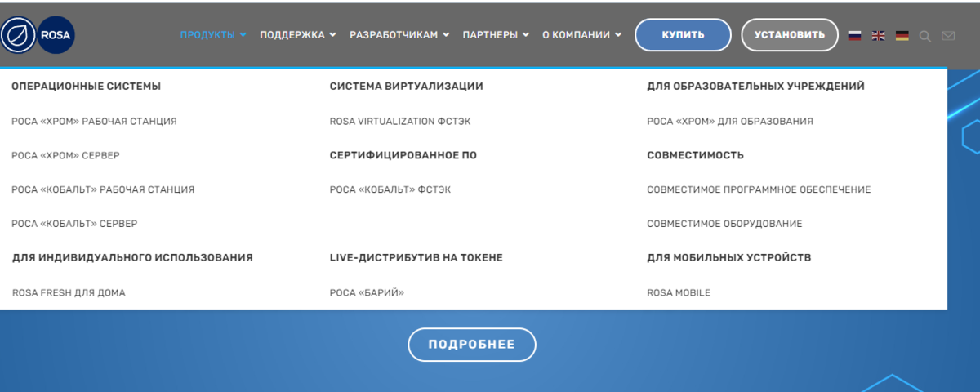Open Live-дистрибутив на токене heading
The width and height of the screenshot is (980, 392).
click(416, 257)
